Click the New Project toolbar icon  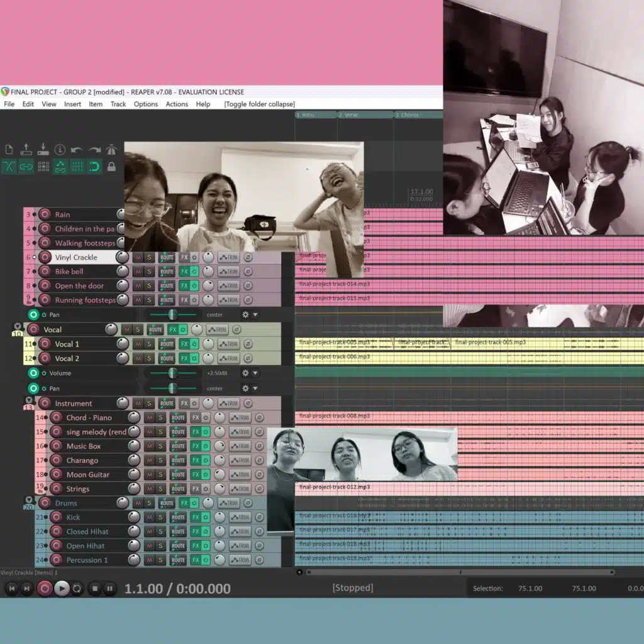tap(9, 150)
